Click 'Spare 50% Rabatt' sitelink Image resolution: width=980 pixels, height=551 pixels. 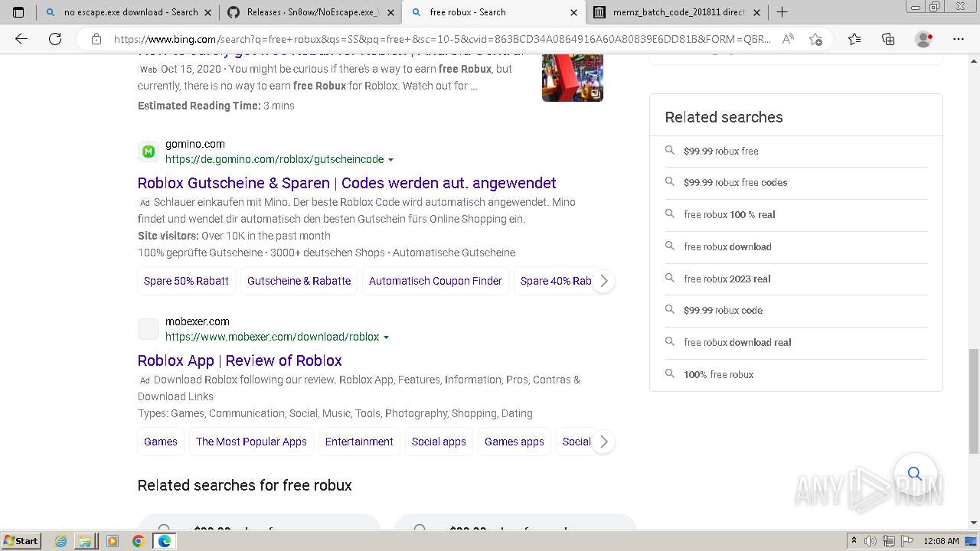pos(186,281)
